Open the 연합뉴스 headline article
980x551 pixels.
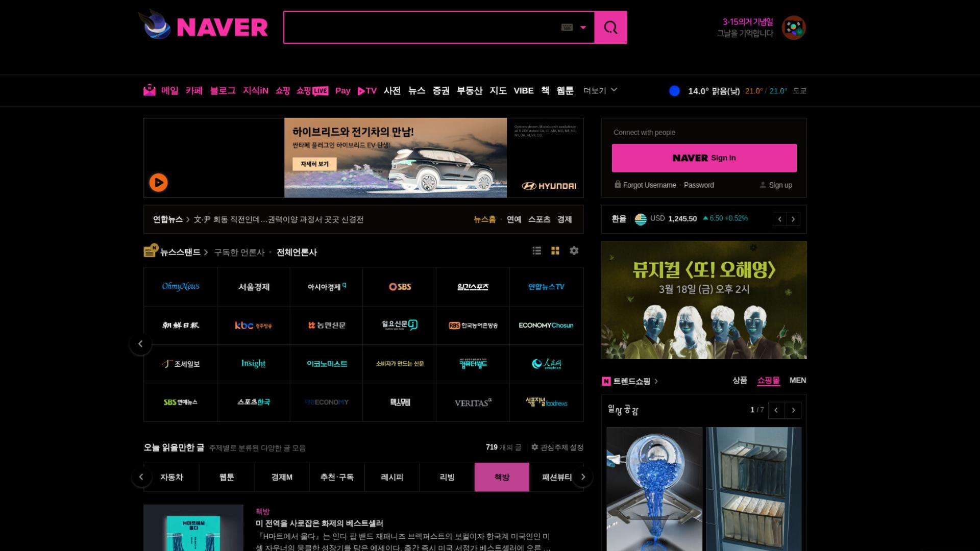(x=278, y=219)
